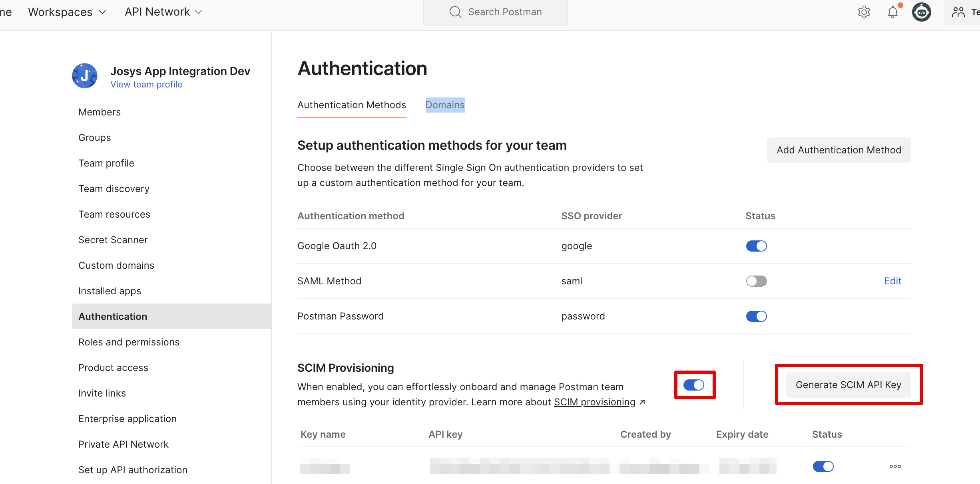Expand the API Network dropdown

163,12
